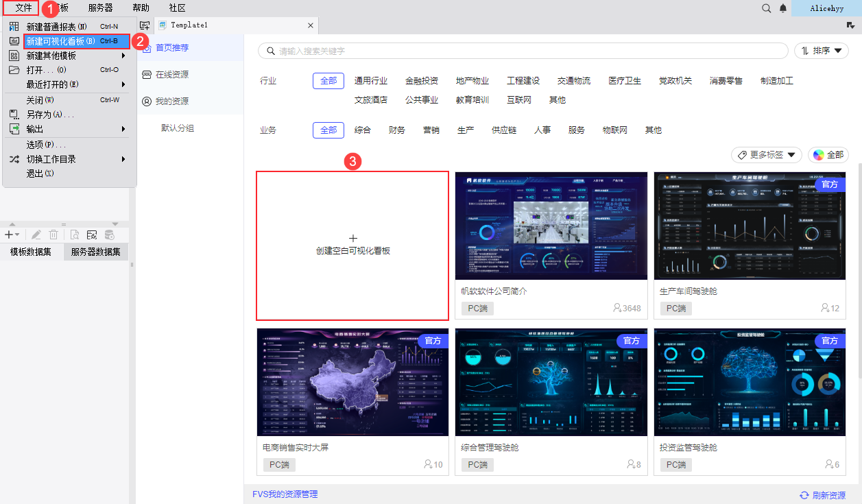Open 更多标签 dropdown

coord(767,155)
